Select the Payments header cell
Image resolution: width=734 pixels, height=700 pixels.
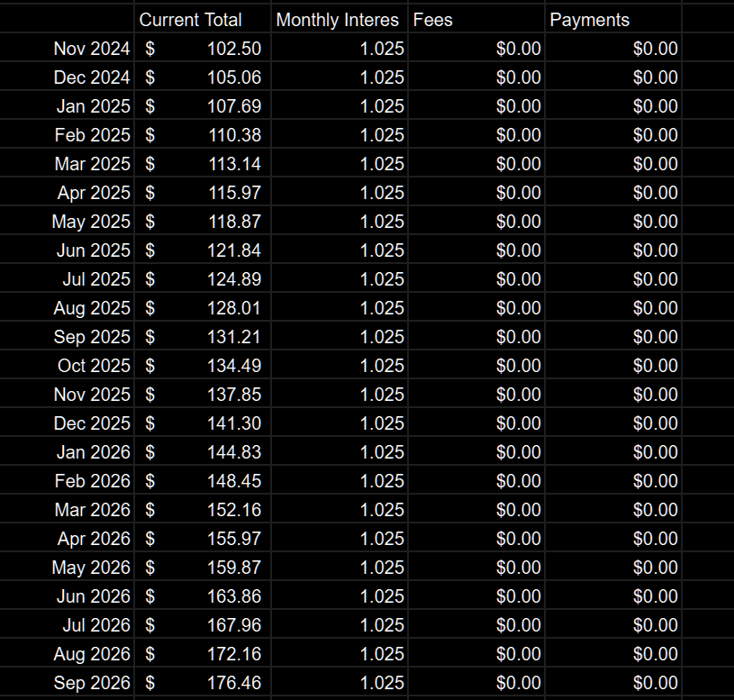click(613, 19)
